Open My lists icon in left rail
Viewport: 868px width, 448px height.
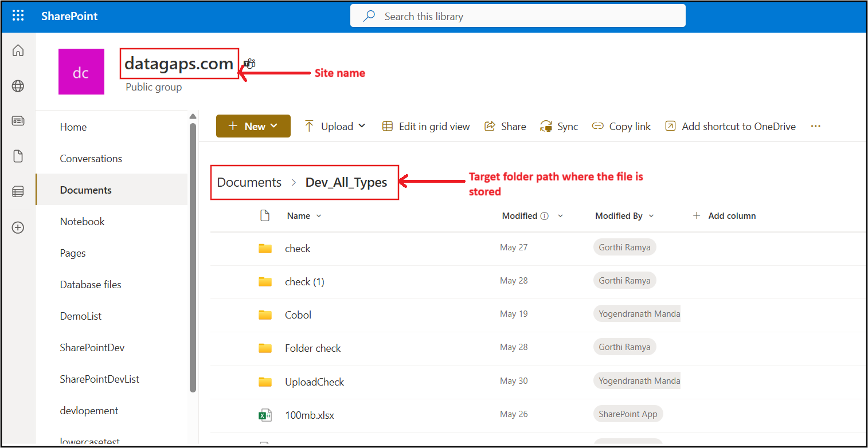[x=18, y=192]
